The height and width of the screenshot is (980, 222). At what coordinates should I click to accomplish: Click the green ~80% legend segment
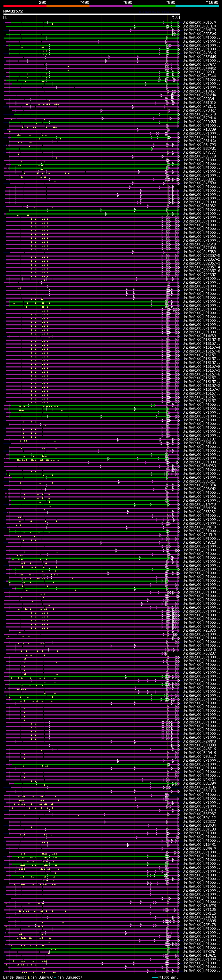tap(154, 6)
